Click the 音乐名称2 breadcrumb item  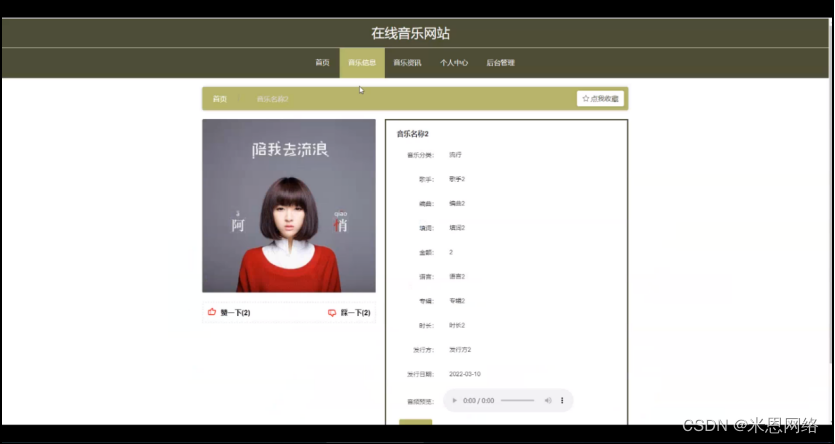coord(272,99)
